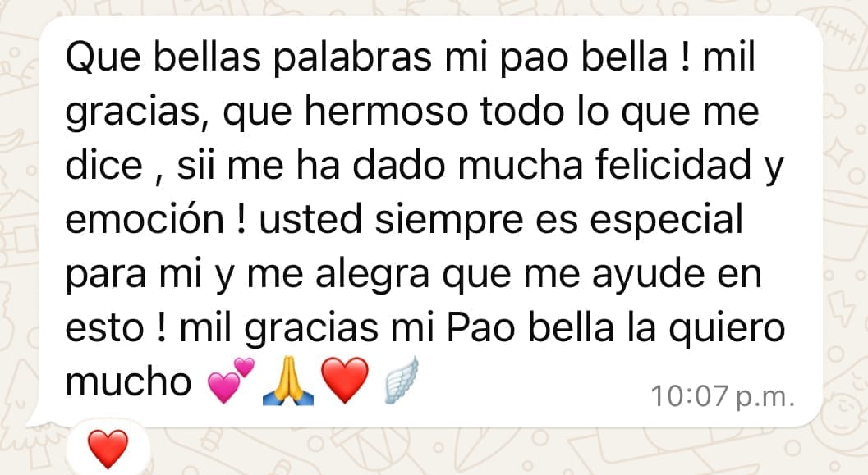Tap the opening words "Que bellas palabras"
The width and height of the screenshot is (868, 475).
coord(248,57)
